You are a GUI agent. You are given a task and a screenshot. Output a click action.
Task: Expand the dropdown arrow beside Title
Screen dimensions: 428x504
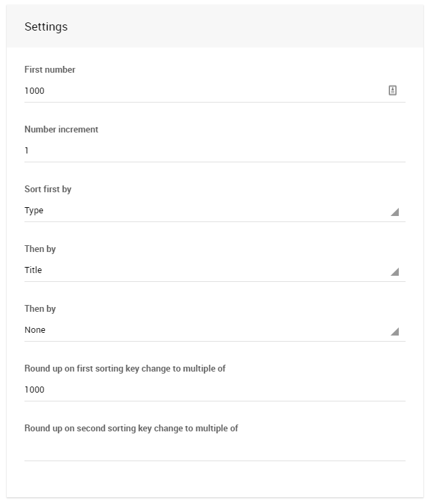[x=395, y=272]
